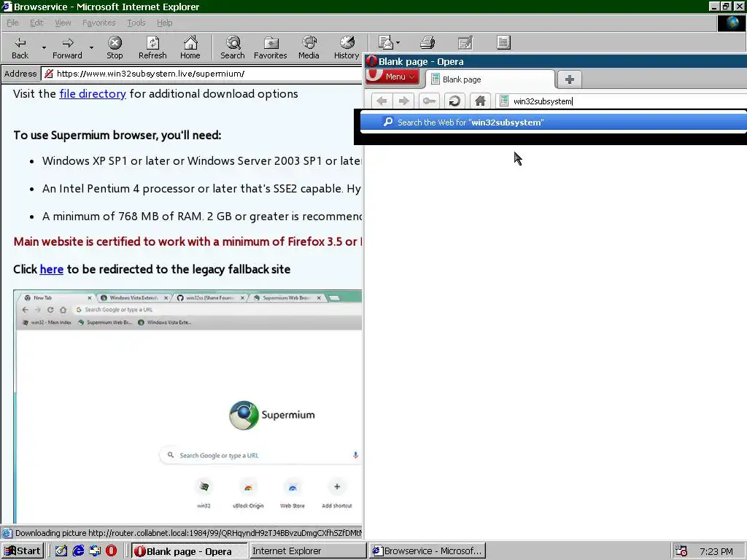Open the Edit menu in Internet Explorer
The image size is (747, 560).
point(36,23)
